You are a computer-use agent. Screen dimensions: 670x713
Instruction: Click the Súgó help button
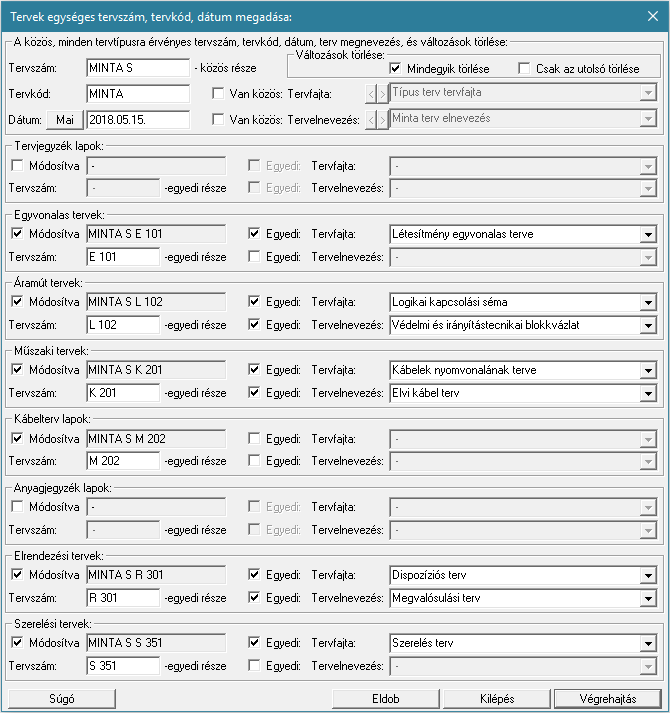(62, 699)
